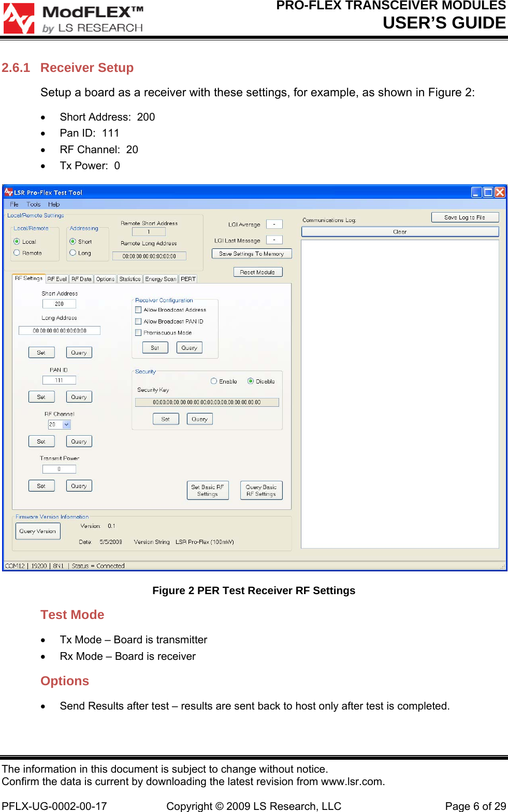This screenshot has width=508, height=812.
Task: Switch to the Energy Scan tab
Action: [x=161, y=279]
